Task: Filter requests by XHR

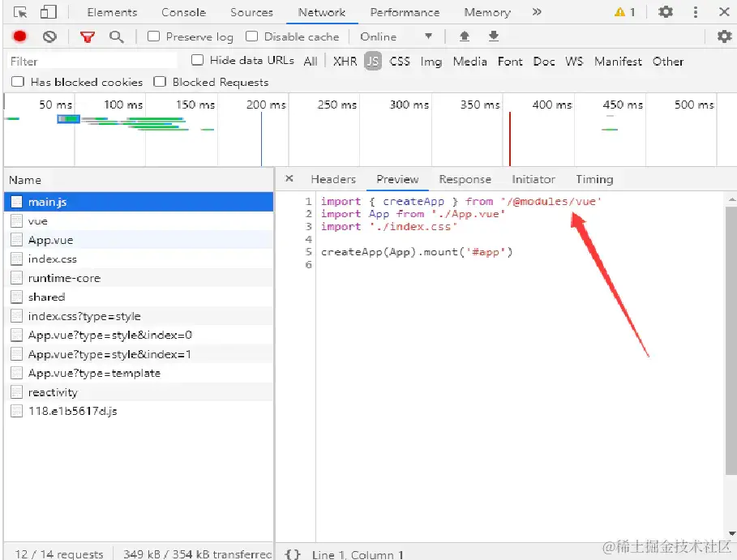Action: (345, 61)
